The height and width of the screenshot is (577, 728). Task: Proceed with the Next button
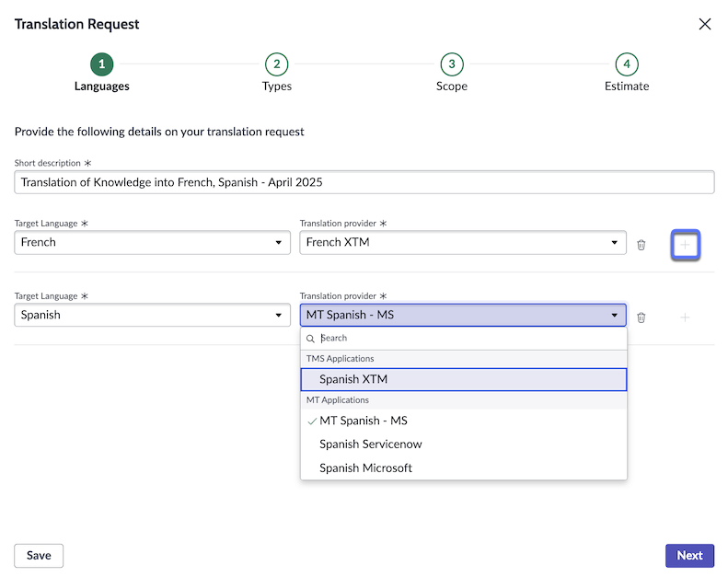click(689, 556)
